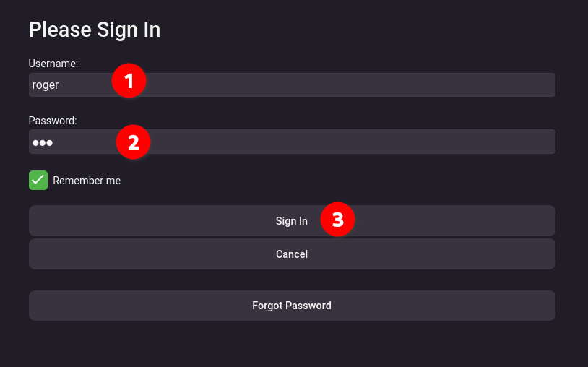The image size is (588, 367).
Task: Click the red step 1 badge
Action: pos(129,81)
